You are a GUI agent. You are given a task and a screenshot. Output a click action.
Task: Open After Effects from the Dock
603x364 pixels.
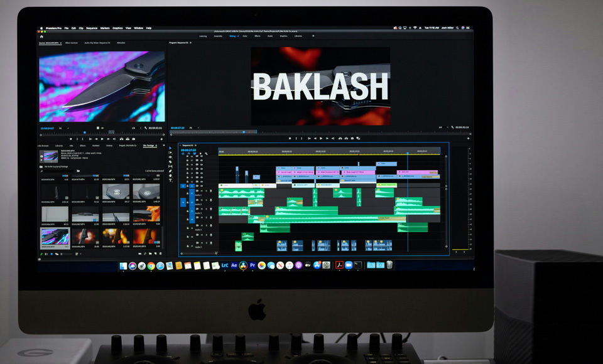234,265
